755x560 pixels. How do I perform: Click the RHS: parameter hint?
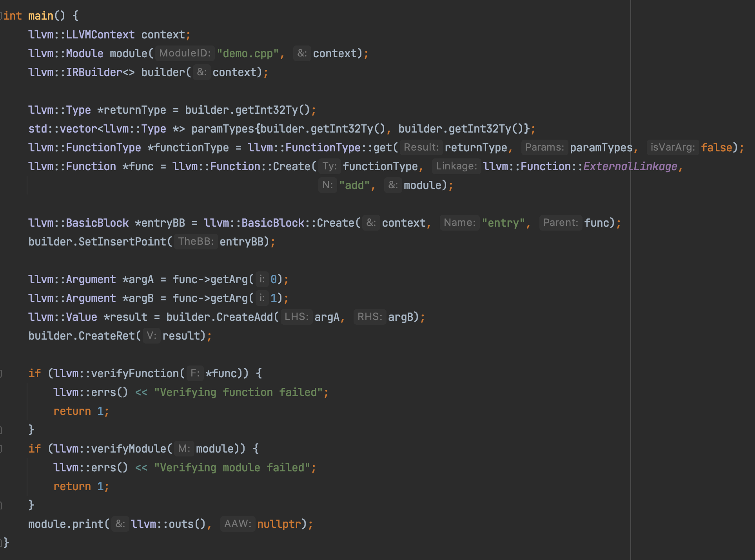click(x=370, y=316)
